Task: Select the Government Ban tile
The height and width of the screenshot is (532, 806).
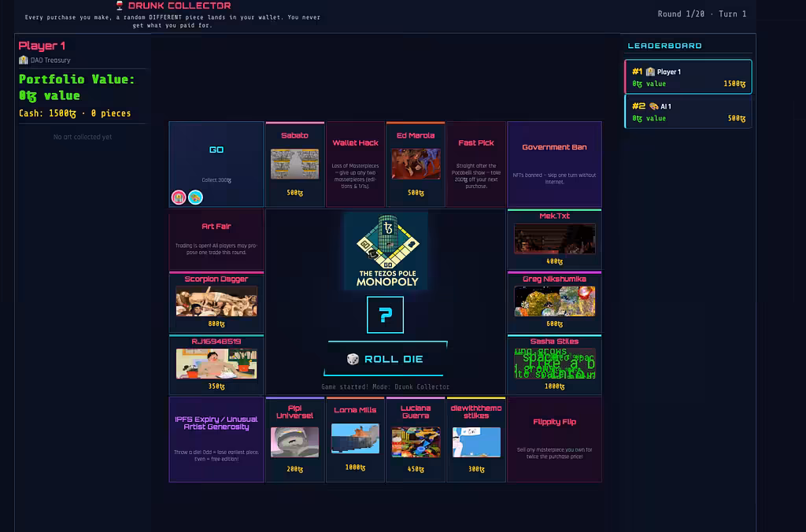Action: 555,164
